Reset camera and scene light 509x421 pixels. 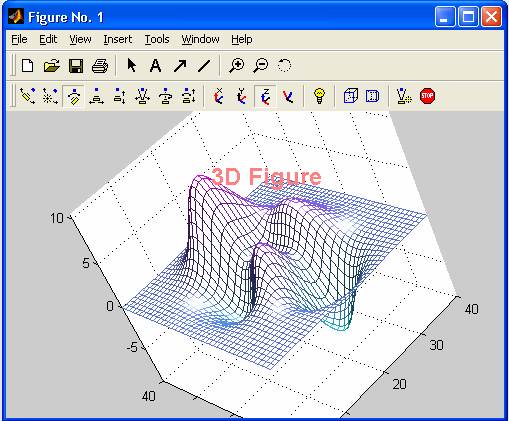pyautogui.click(x=404, y=96)
